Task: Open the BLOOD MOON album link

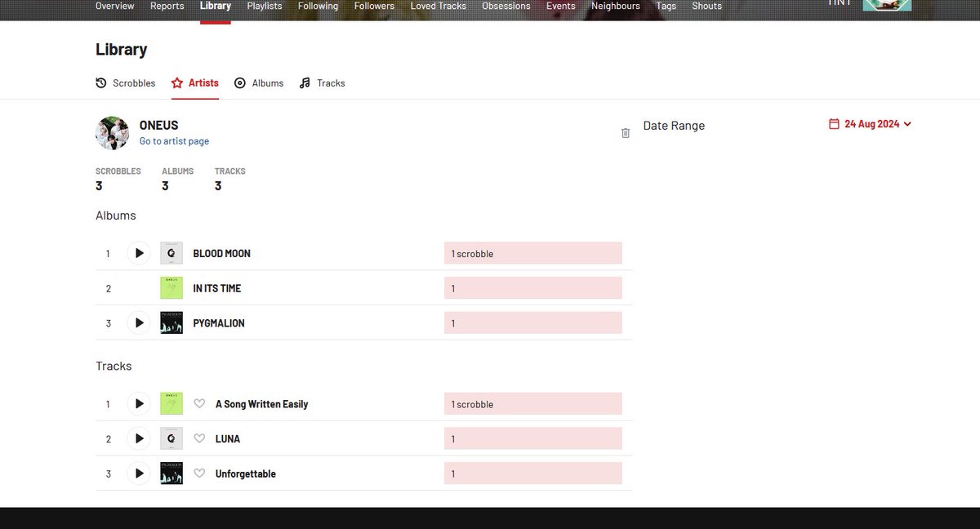Action: [x=222, y=254]
